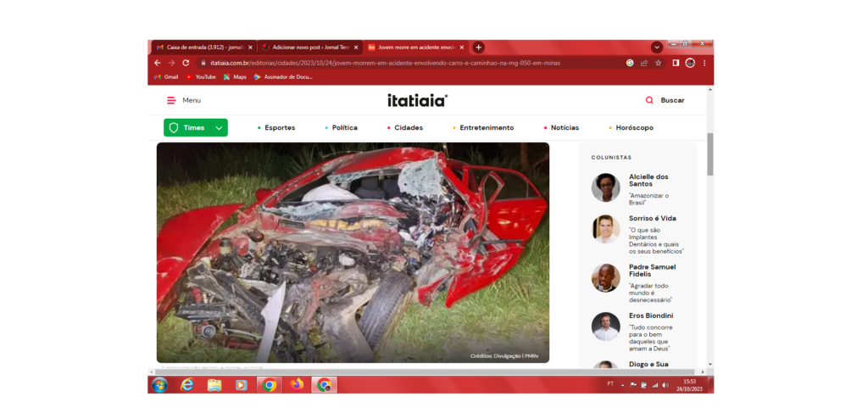The width and height of the screenshot is (868, 413).
Task: Launch Firefox from the taskbar
Action: (x=296, y=384)
